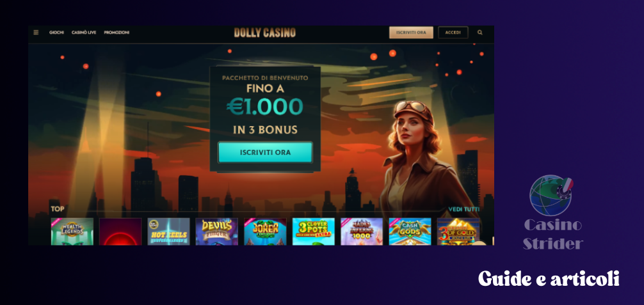Screen dimensions: 644x305
Task: Open the Devil's Finger game thumbnail
Action: pyautogui.click(x=217, y=231)
